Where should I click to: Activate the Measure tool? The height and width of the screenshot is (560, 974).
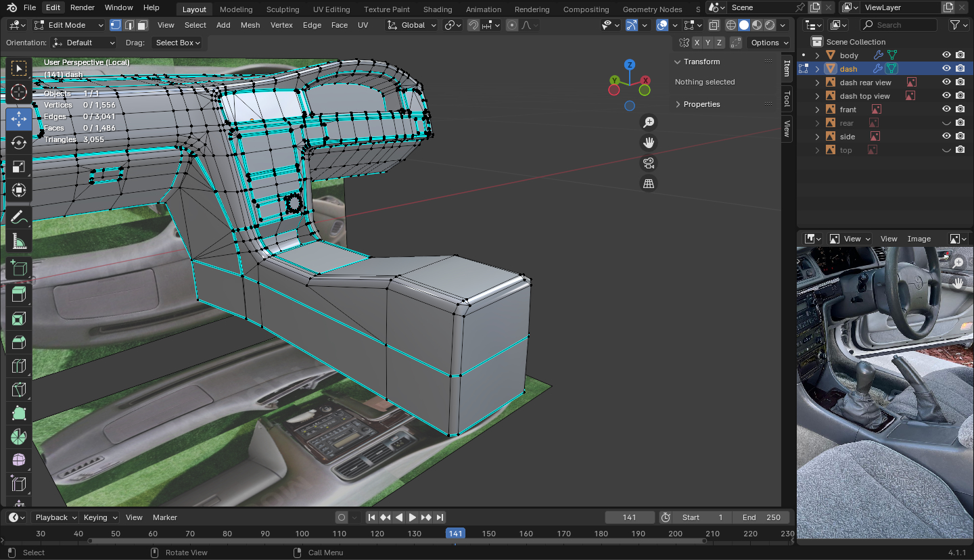click(x=19, y=241)
